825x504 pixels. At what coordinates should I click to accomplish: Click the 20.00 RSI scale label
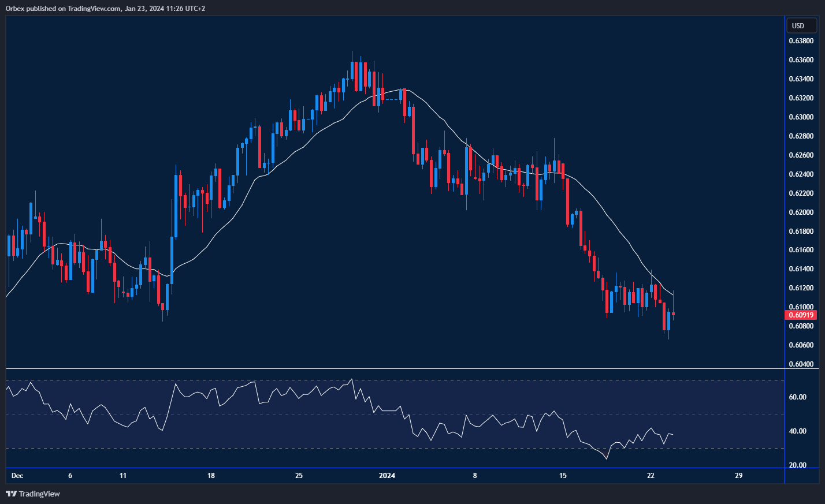coord(798,465)
